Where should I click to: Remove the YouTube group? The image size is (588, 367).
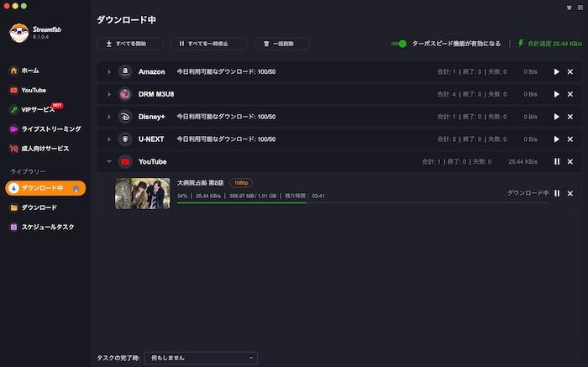click(570, 161)
